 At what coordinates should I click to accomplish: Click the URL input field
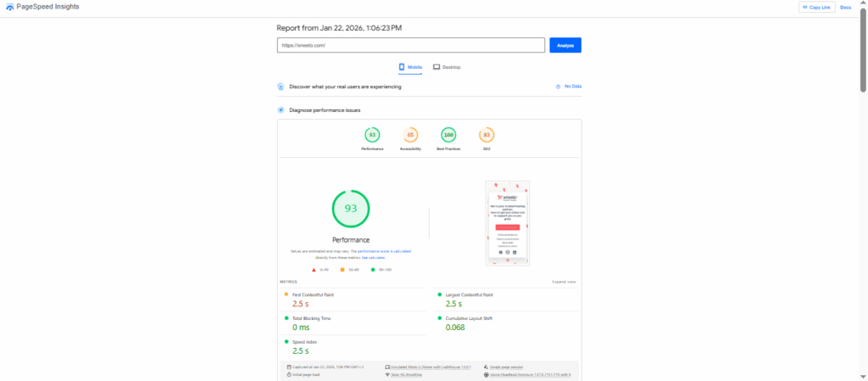coord(410,46)
